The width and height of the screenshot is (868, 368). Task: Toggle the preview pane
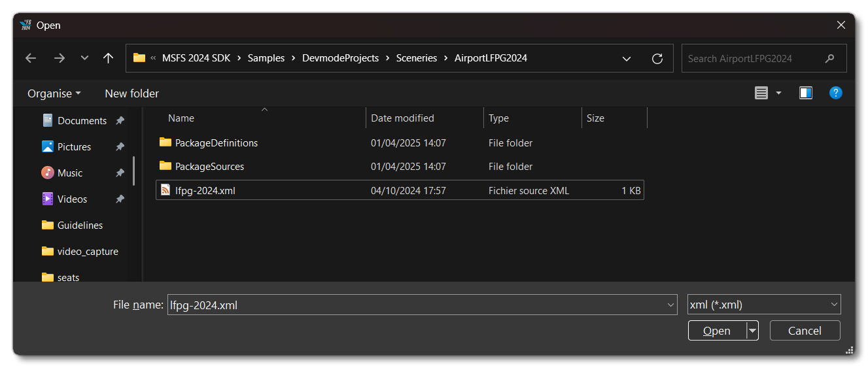pyautogui.click(x=805, y=93)
